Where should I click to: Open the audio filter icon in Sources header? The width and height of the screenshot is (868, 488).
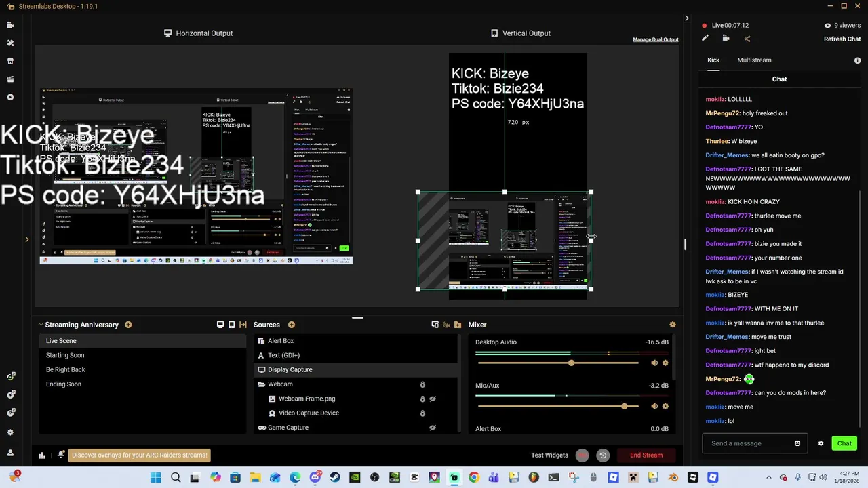tap(446, 325)
